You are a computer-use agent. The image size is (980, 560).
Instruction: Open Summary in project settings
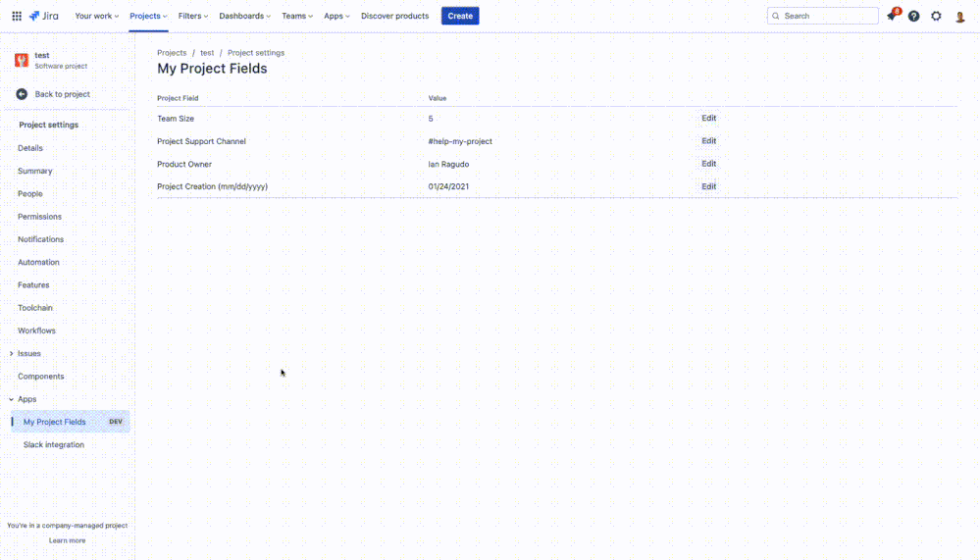[35, 172]
